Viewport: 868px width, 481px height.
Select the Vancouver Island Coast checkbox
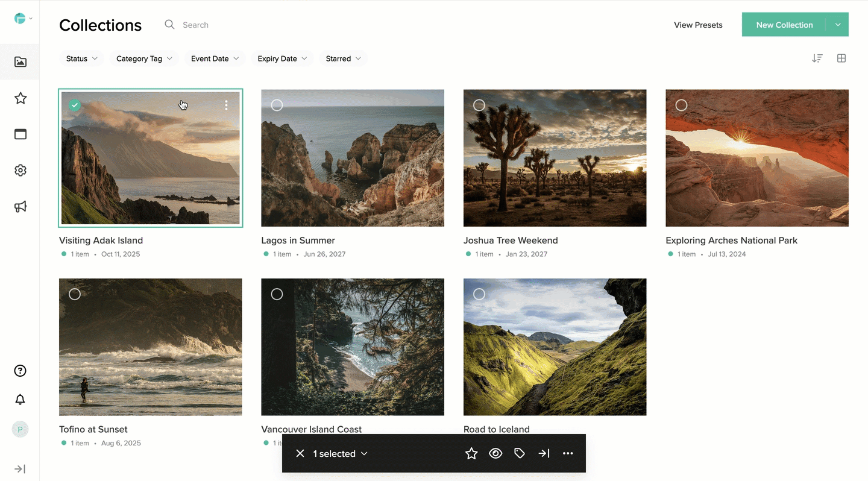coord(277,294)
